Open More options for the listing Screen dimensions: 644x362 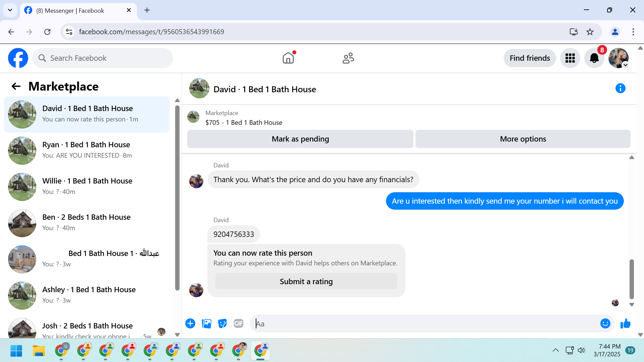pyautogui.click(x=523, y=139)
